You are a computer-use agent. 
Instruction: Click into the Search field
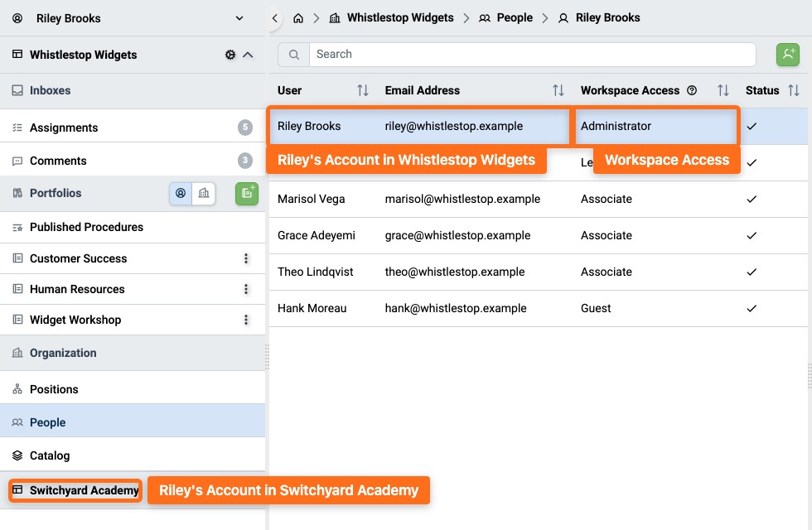tap(532, 55)
